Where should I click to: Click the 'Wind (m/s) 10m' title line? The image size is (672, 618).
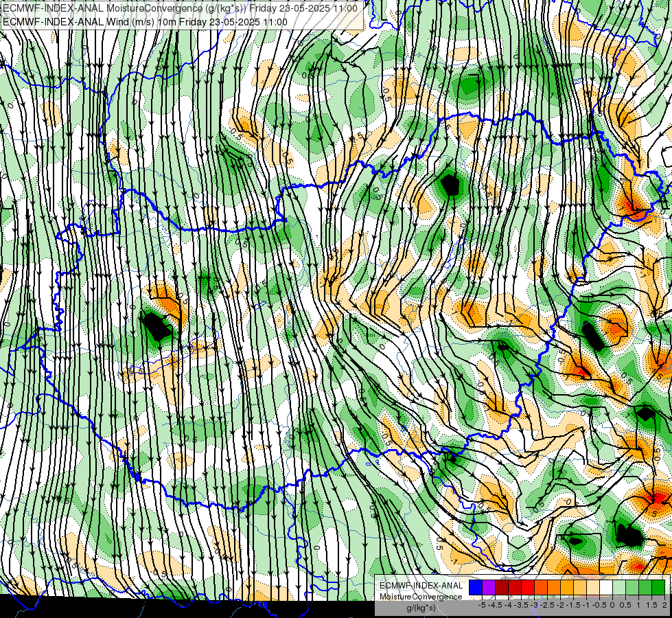point(146,22)
